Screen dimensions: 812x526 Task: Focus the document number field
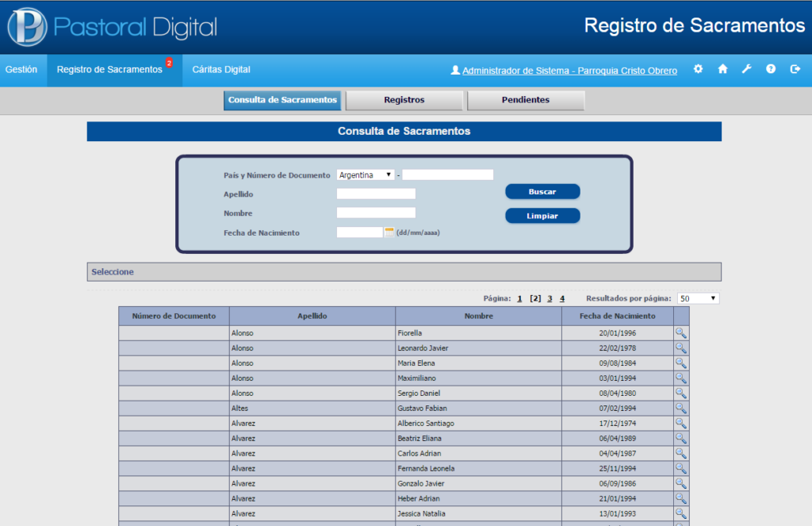point(448,175)
